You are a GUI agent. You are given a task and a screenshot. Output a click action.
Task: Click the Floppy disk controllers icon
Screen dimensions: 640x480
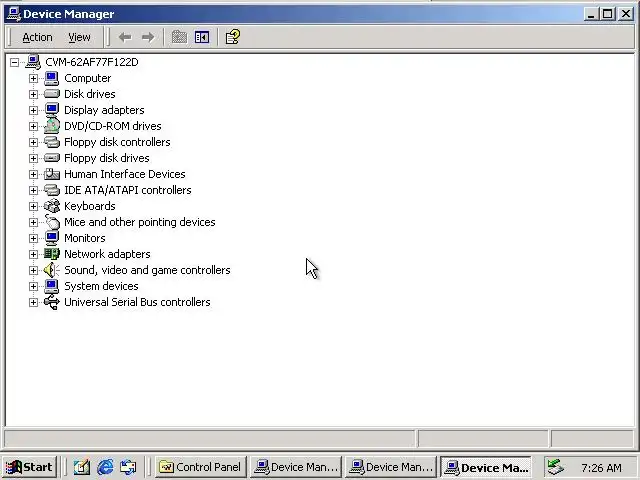(52, 142)
